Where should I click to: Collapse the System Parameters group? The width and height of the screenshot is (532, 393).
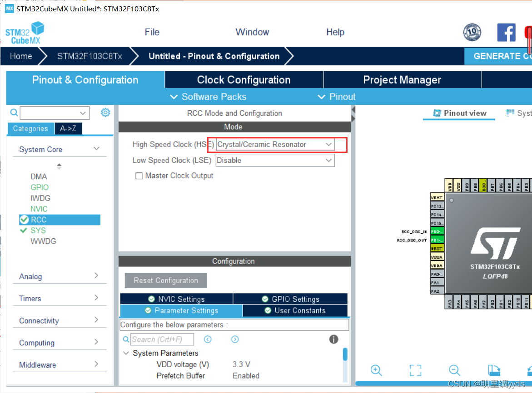pyautogui.click(x=126, y=353)
